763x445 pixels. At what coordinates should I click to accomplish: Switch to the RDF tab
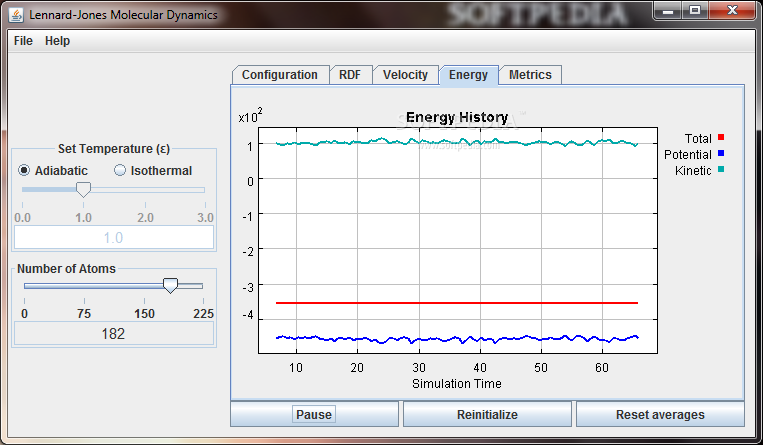tap(350, 75)
